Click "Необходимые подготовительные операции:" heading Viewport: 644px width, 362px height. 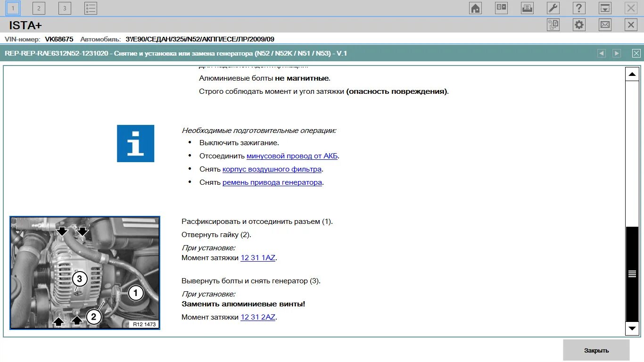pyautogui.click(x=259, y=131)
